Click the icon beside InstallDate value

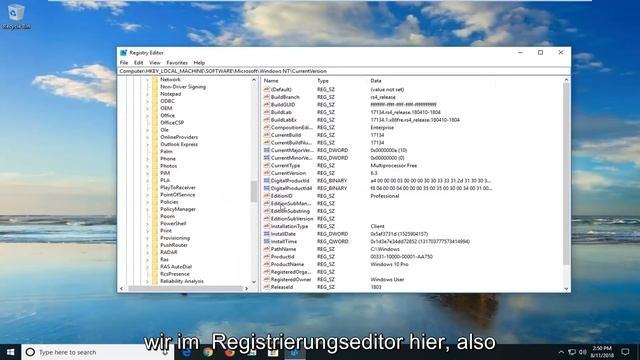pyautogui.click(x=267, y=234)
